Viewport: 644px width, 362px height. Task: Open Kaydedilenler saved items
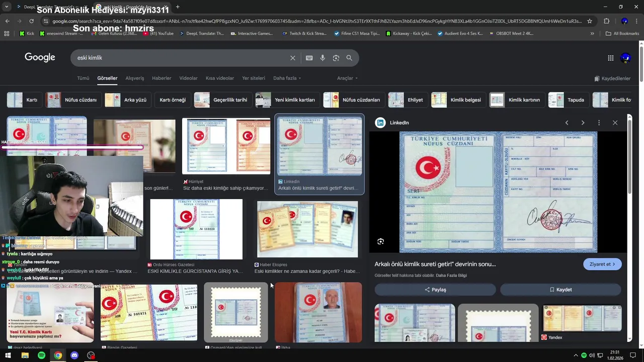click(612, 78)
